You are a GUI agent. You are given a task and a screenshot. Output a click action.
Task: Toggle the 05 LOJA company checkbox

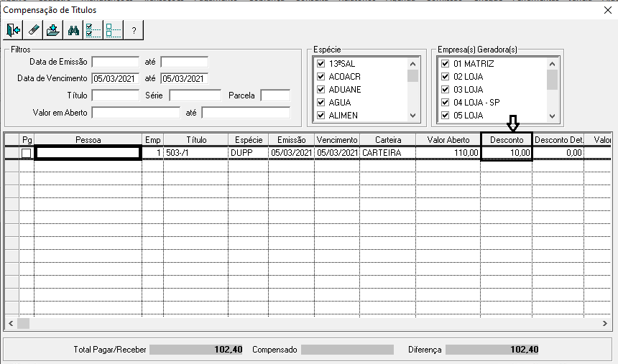click(x=446, y=116)
